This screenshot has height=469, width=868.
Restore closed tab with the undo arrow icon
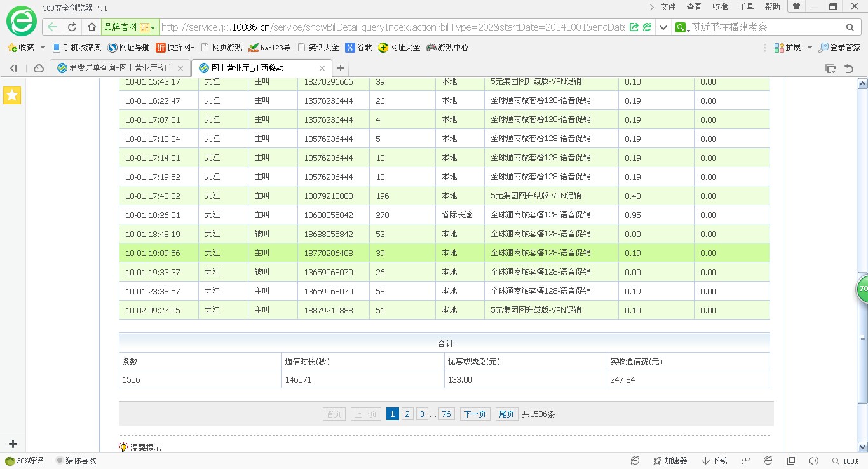tap(848, 68)
